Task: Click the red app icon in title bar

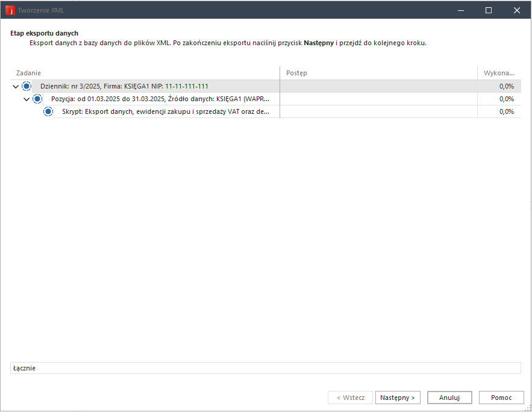Action: pyautogui.click(x=10, y=10)
